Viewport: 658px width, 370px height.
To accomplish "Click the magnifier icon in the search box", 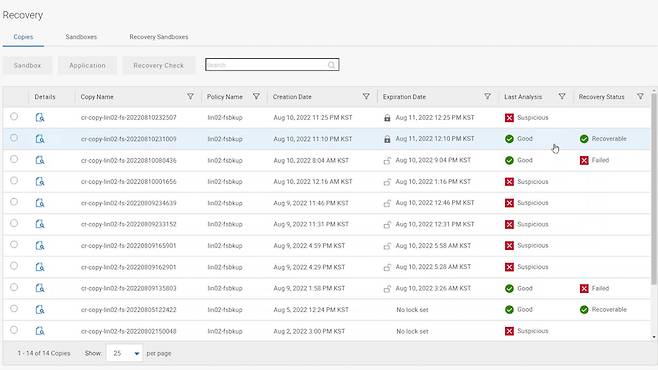I will 331,65.
